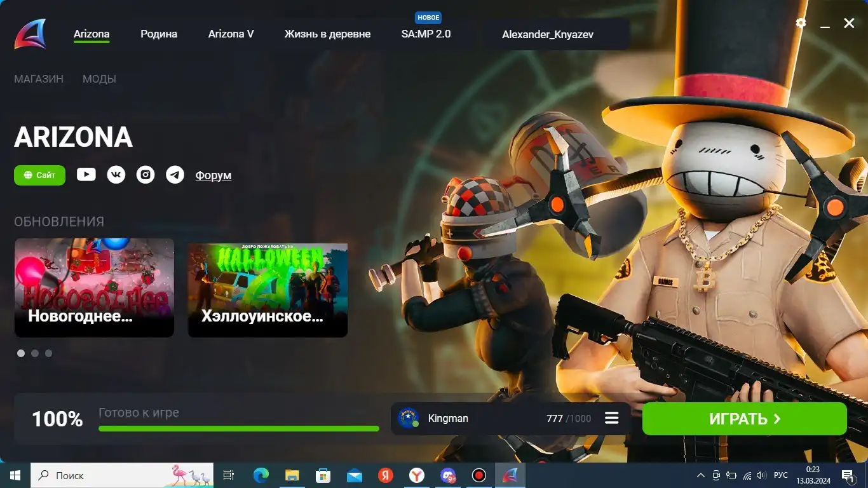Open Yandex Browser in taskbar

(416, 475)
